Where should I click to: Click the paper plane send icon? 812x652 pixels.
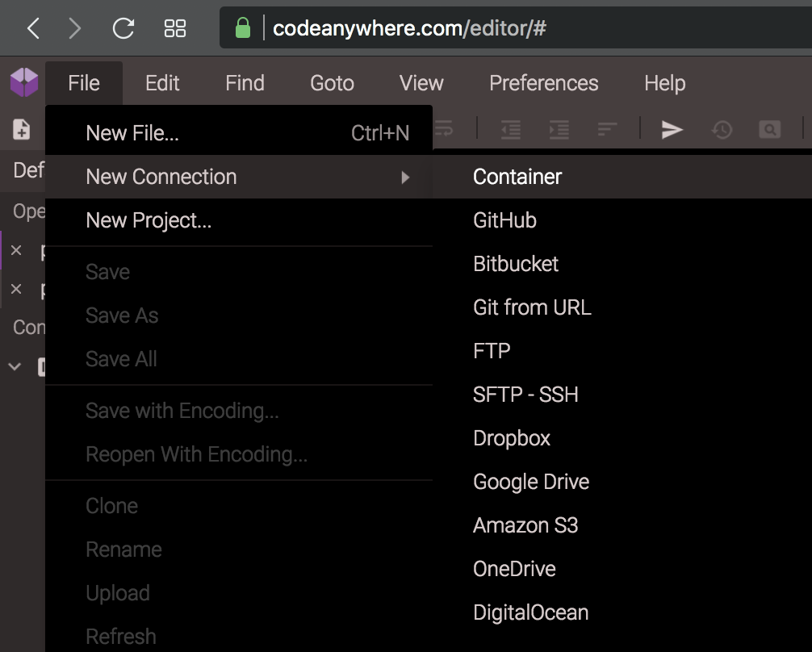pos(672,129)
